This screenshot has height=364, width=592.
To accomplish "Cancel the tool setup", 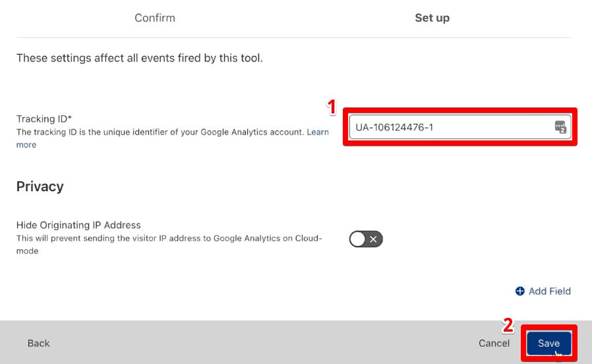I will (x=494, y=344).
